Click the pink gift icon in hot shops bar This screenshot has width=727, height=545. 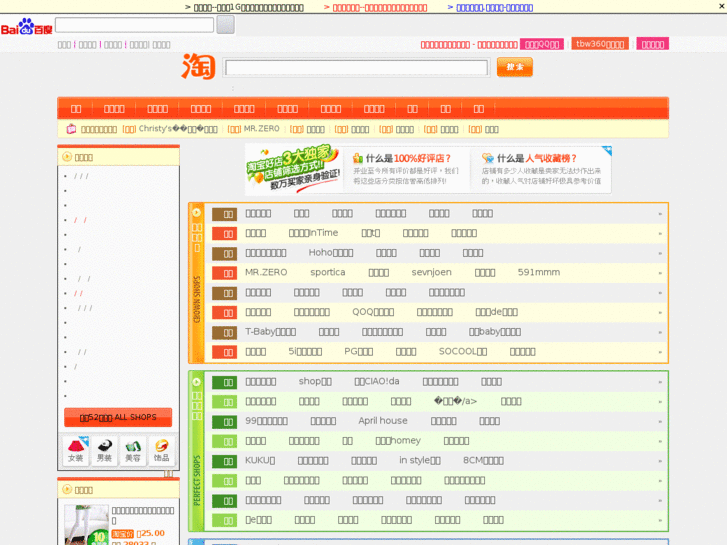pos(71,129)
